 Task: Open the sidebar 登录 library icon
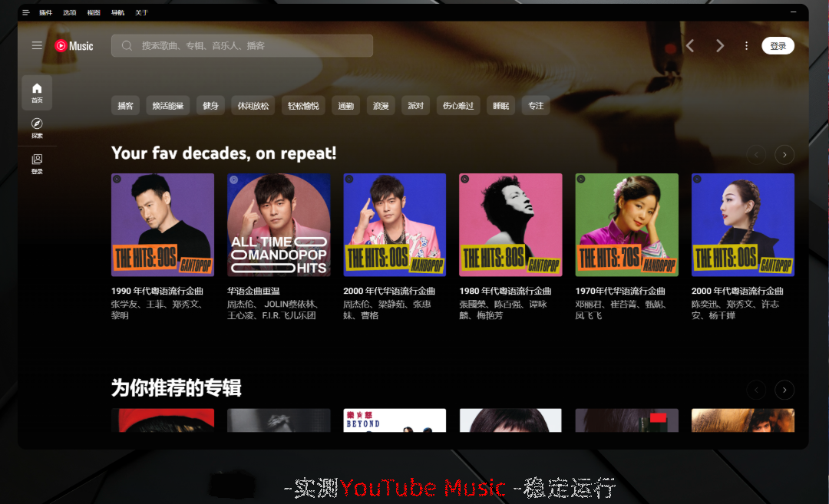tap(37, 163)
